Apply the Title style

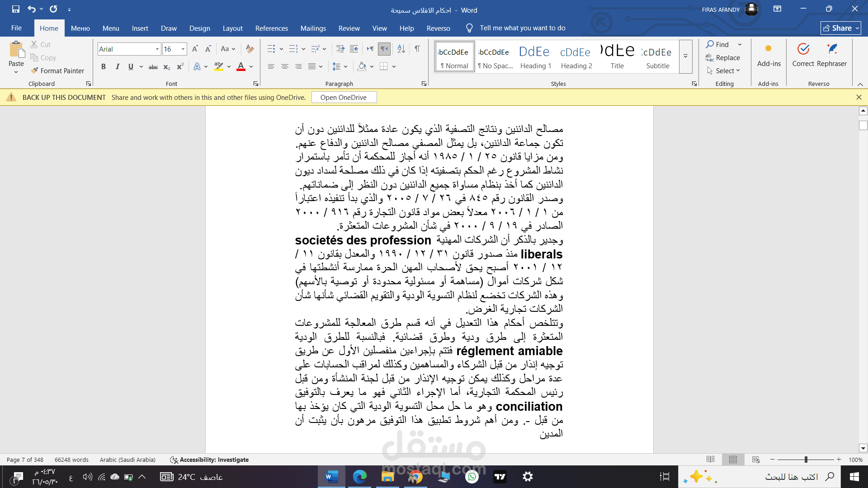(x=617, y=57)
